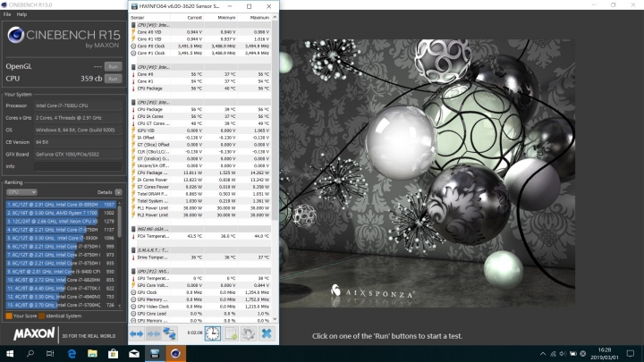Open Windows search on the taskbar
Viewport: 644px width, 362px height.
click(x=30, y=353)
